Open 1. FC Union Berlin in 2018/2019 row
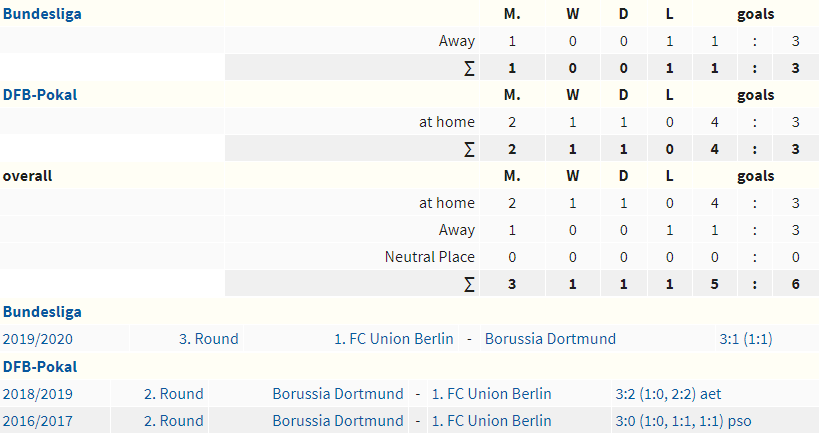The width and height of the screenshot is (821, 433). 492,394
